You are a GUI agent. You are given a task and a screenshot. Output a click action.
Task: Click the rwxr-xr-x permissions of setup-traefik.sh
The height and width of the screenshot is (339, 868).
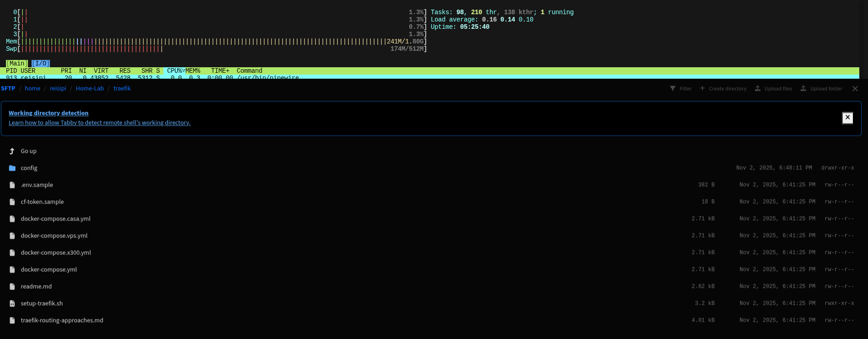tap(839, 303)
